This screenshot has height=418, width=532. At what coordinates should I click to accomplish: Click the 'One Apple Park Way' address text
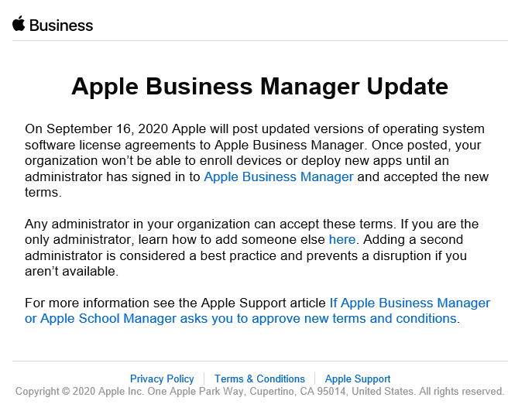coord(197,391)
